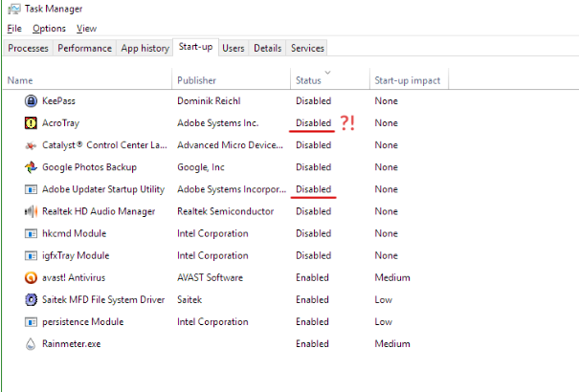Select the KeePass entry name
579x392 pixels.
pyautogui.click(x=58, y=100)
